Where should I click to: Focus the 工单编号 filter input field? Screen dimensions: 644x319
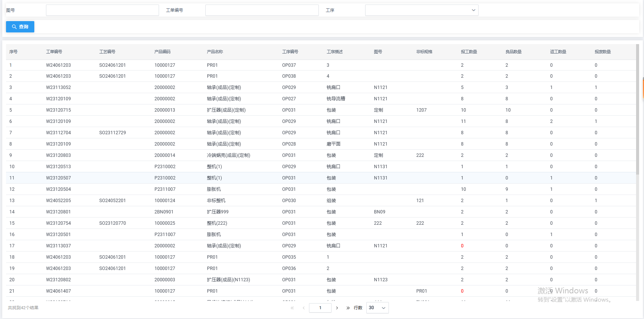(x=262, y=10)
